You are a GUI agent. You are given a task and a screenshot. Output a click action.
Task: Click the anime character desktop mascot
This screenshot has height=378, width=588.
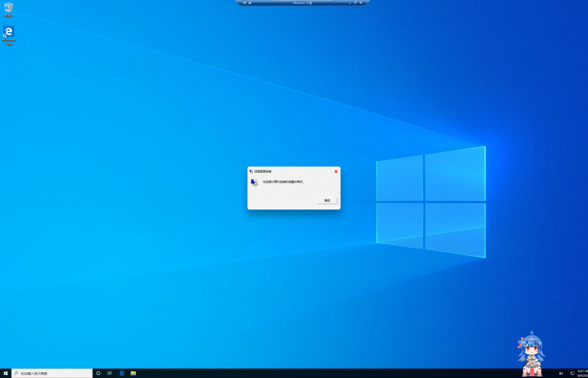[531, 354]
